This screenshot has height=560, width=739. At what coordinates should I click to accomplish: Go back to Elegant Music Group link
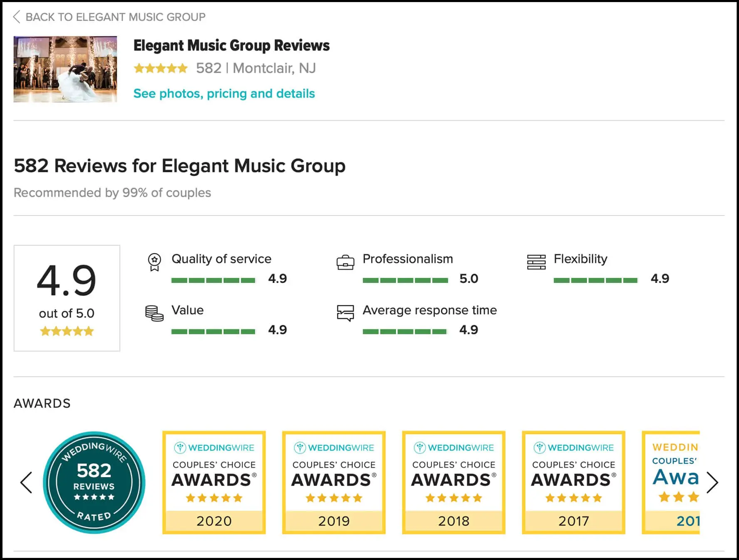(115, 17)
